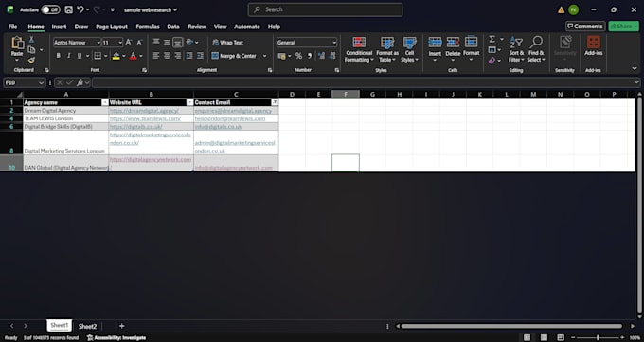This screenshot has width=644, height=342.
Task: Click the Paste clipboard icon
Action: click(17, 43)
